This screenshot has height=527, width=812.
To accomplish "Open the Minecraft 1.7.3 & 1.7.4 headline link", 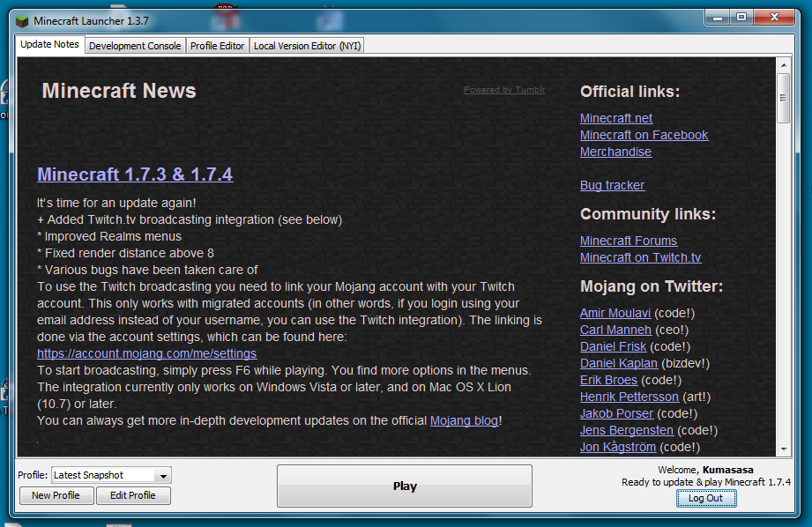I will pos(135,174).
